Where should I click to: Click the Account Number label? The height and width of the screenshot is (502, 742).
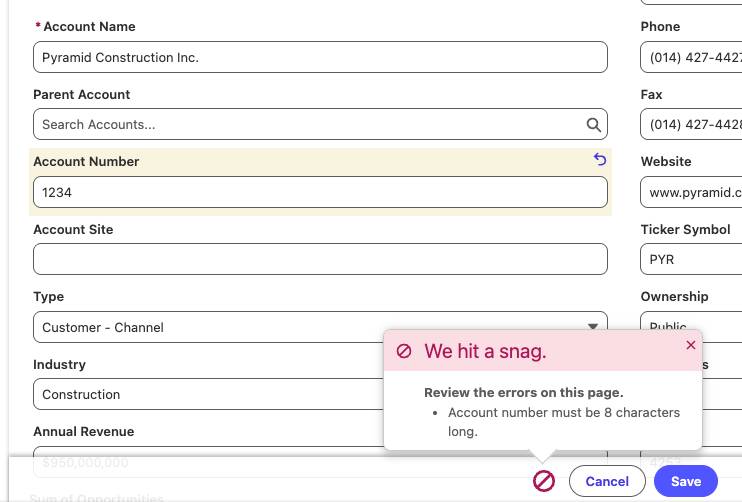(x=86, y=161)
